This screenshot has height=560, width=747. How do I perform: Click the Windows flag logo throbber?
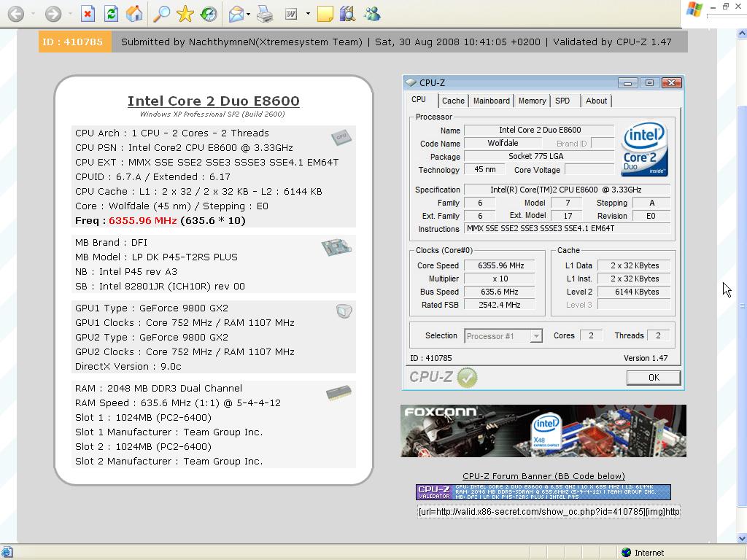point(694,9)
